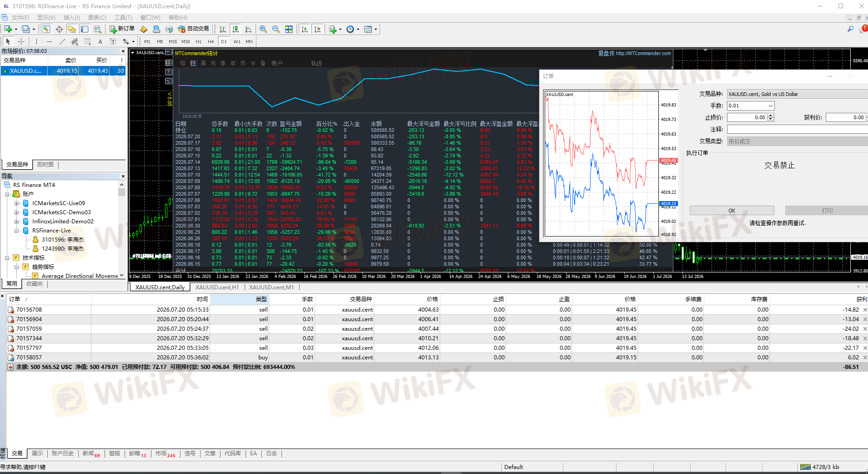Expand the InfinoxLimited-Demo02 account node
Viewport: 868px width, 474px height.
pyautogui.click(x=17, y=222)
